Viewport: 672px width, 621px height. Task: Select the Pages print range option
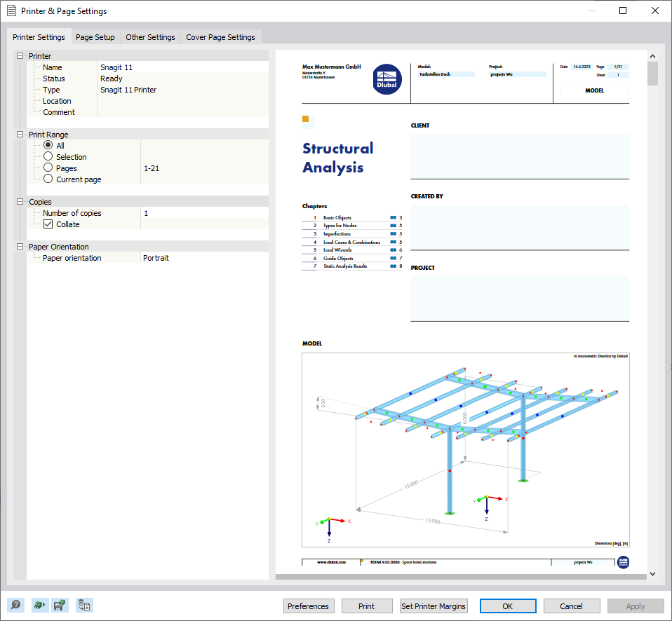[x=48, y=168]
